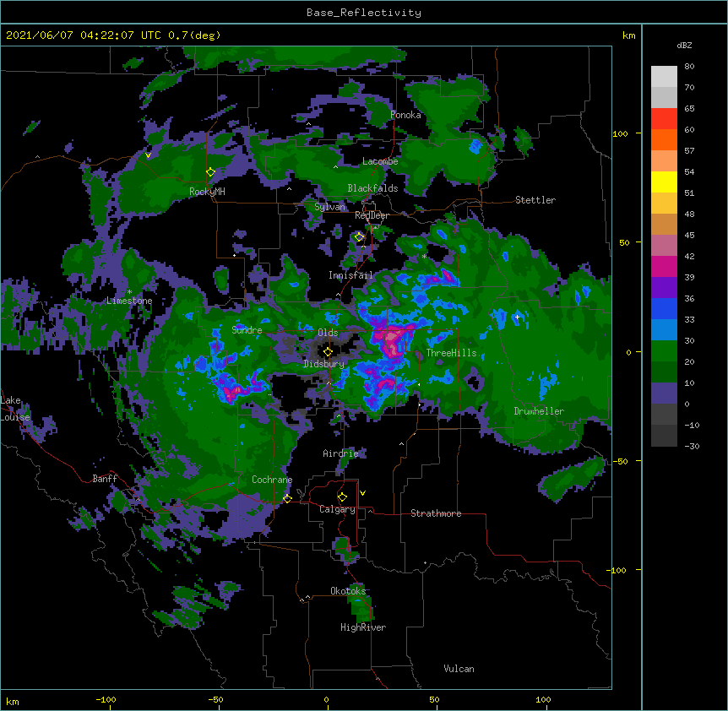
Task: Click the Vulcan town label
Action: click(x=459, y=669)
